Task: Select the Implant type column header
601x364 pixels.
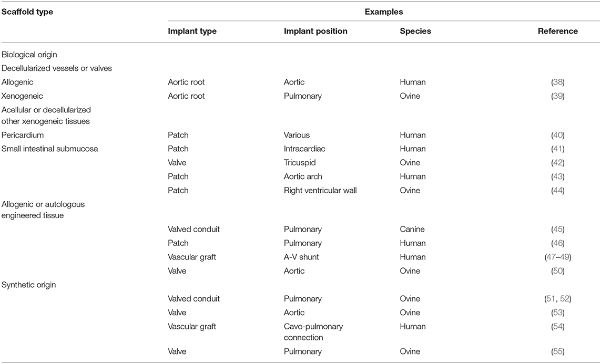Action: click(x=192, y=31)
